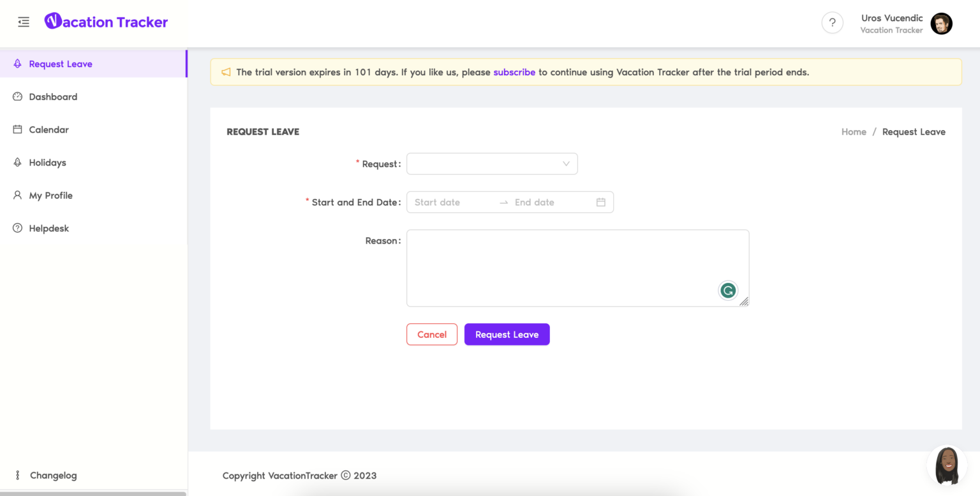
Task: Open Calendar from the sidebar
Action: (x=93, y=129)
